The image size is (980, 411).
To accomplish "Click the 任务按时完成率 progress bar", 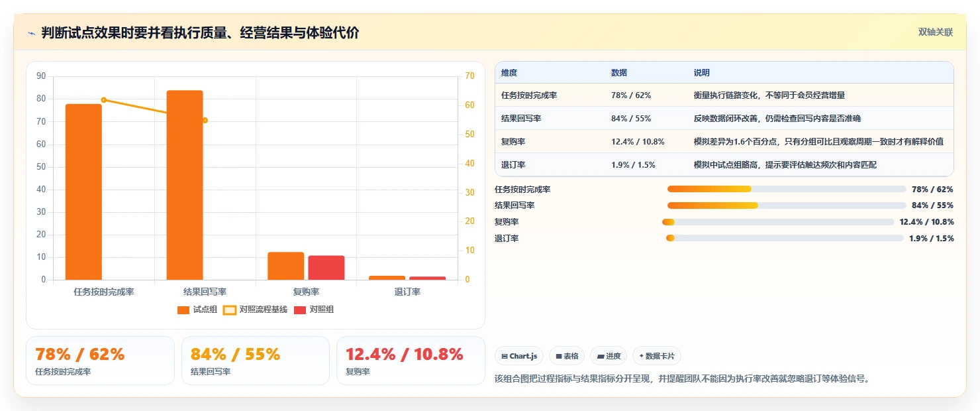I will (787, 189).
